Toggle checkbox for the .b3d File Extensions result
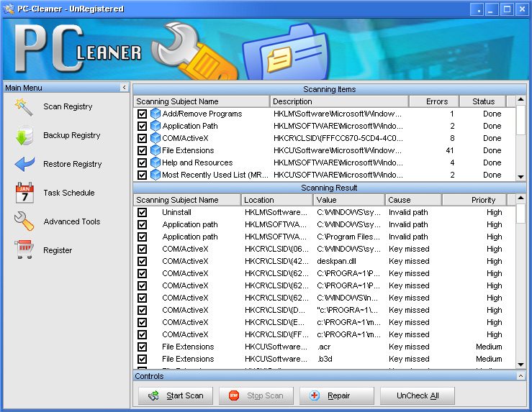 [x=142, y=359]
